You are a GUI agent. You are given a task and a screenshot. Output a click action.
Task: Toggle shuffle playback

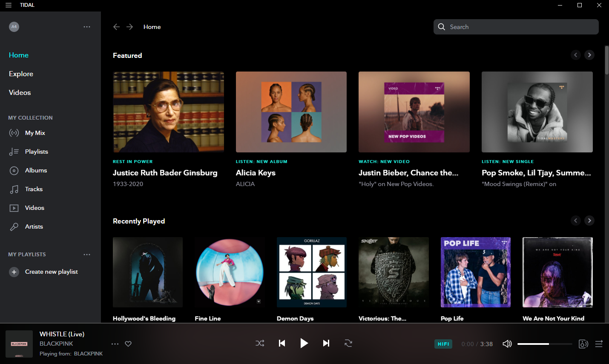260,343
